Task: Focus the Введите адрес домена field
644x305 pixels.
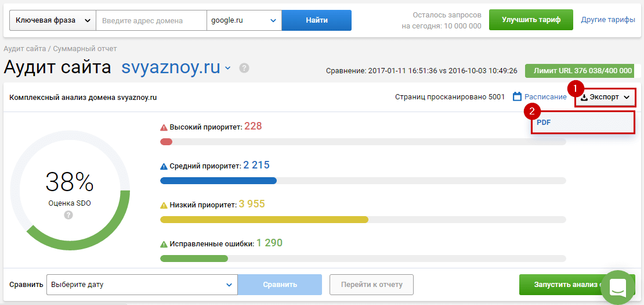Action: click(151, 20)
